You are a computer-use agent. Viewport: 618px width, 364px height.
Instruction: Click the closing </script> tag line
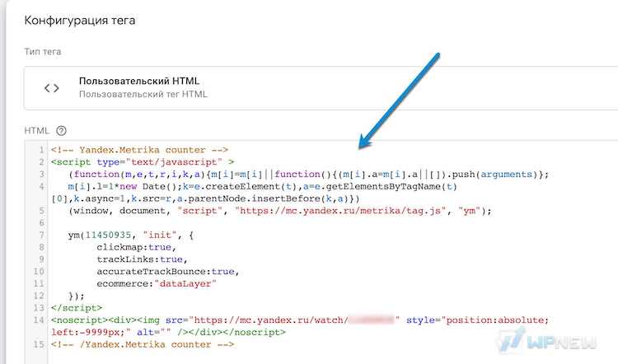[77, 308]
